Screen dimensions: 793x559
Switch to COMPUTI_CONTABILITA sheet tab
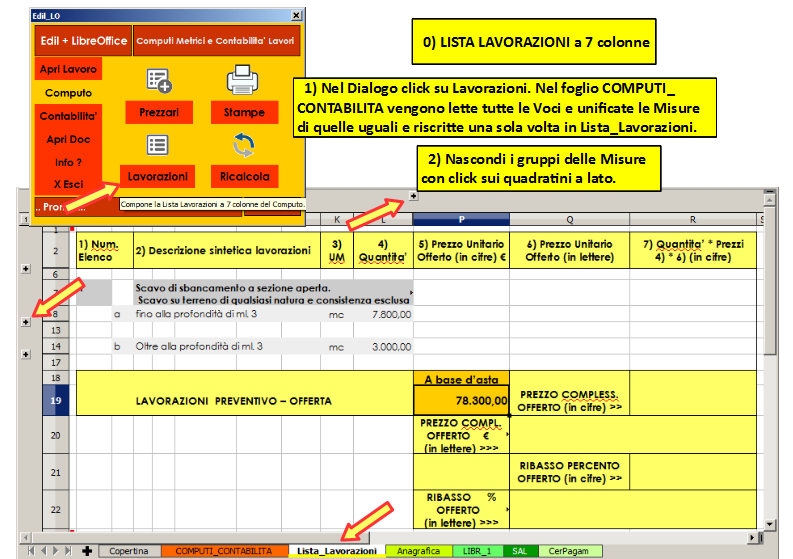[224, 551]
